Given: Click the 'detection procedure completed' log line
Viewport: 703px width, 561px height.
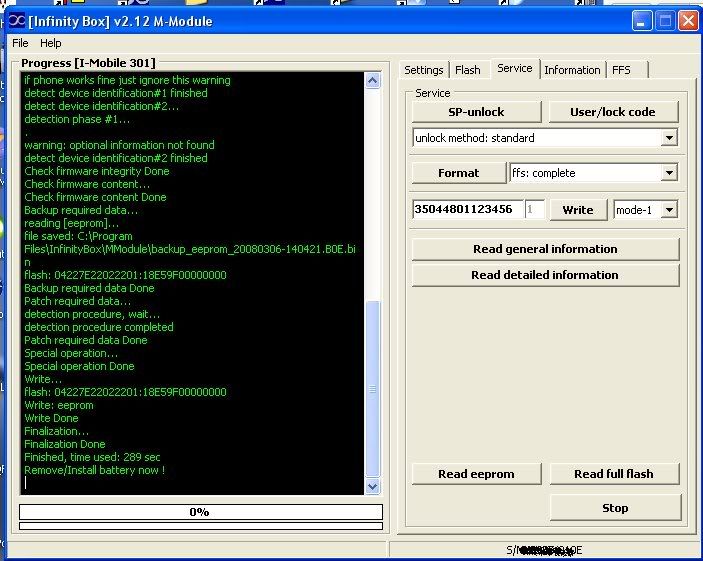Looking at the screenshot, I should (x=99, y=327).
